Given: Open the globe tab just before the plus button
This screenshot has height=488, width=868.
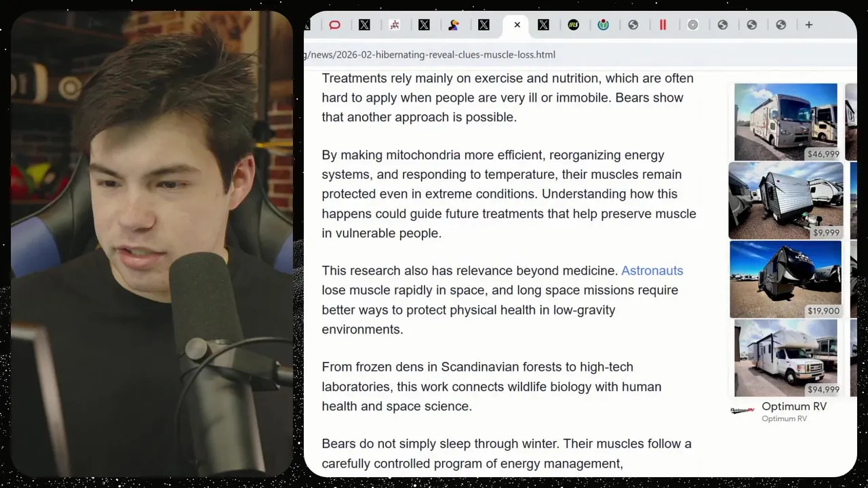Looking at the screenshot, I should (x=781, y=25).
